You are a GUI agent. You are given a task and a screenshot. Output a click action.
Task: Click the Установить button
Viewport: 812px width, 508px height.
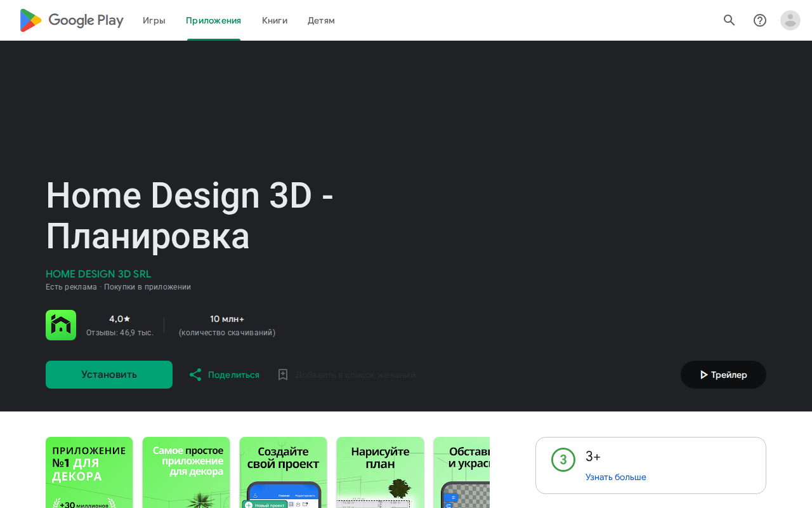pyautogui.click(x=109, y=375)
